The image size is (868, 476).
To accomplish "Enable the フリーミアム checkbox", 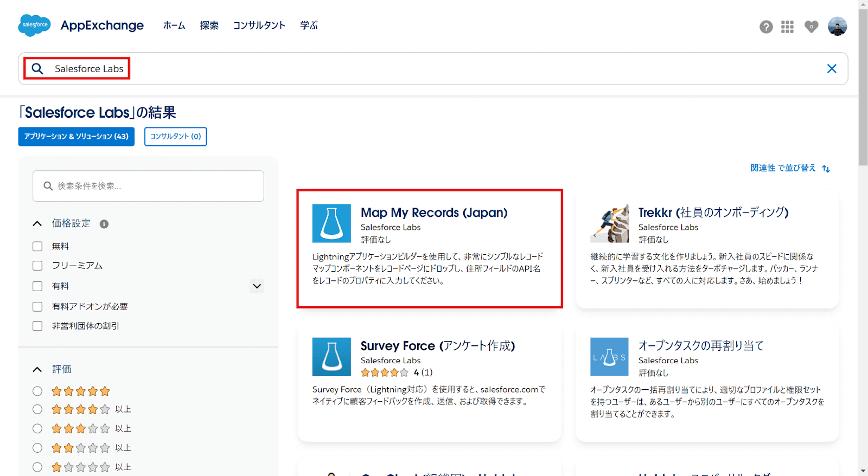I will (x=37, y=266).
